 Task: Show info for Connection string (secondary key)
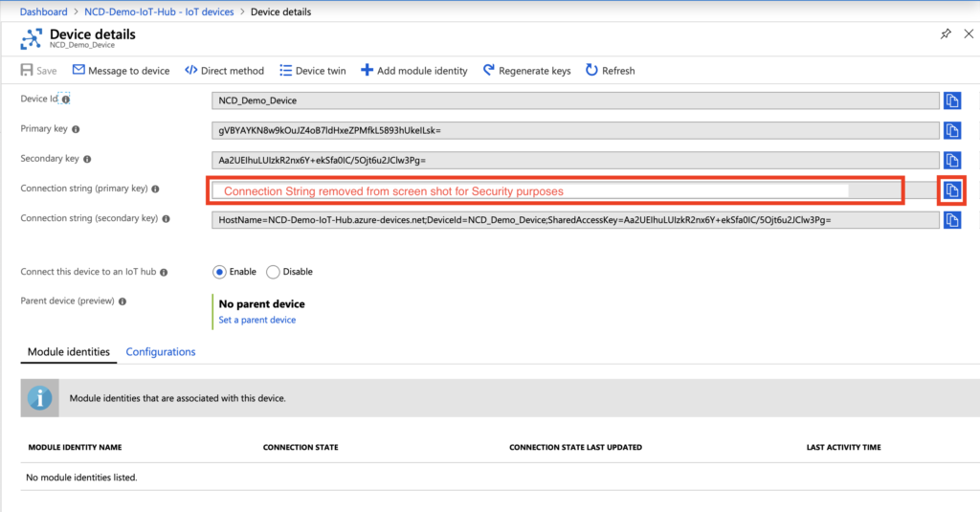click(x=167, y=219)
